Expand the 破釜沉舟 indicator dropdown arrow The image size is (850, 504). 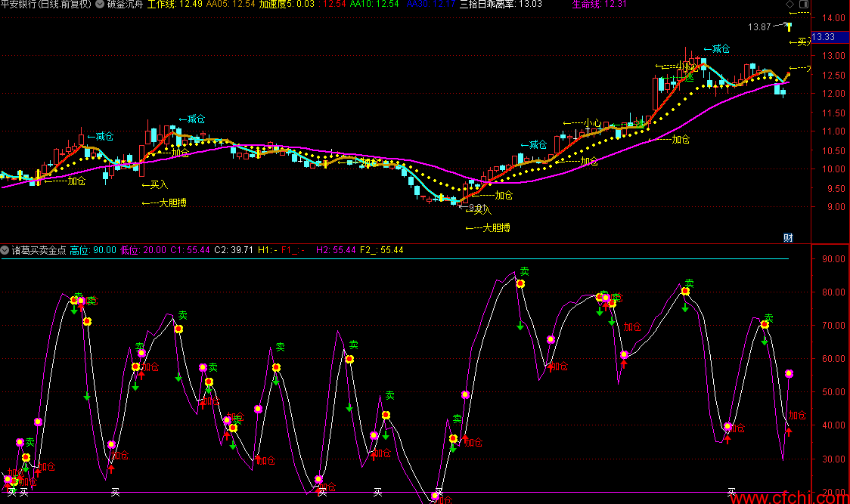pos(100,5)
